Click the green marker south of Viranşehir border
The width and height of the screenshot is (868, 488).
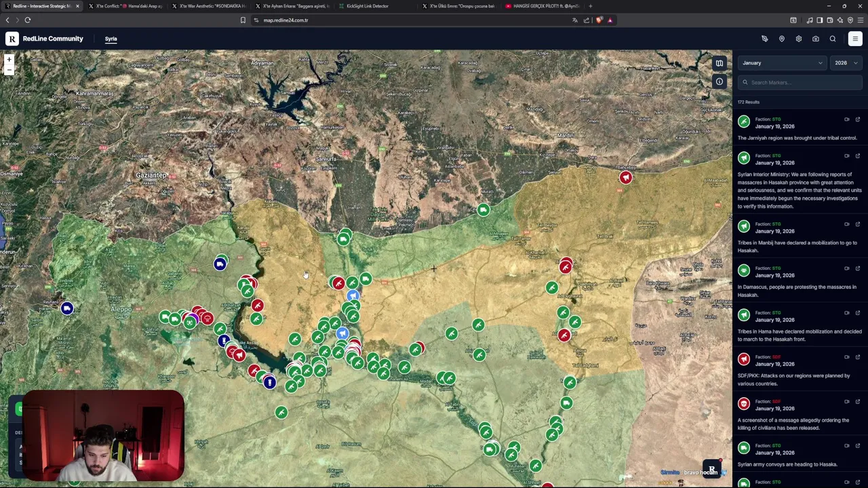point(483,210)
